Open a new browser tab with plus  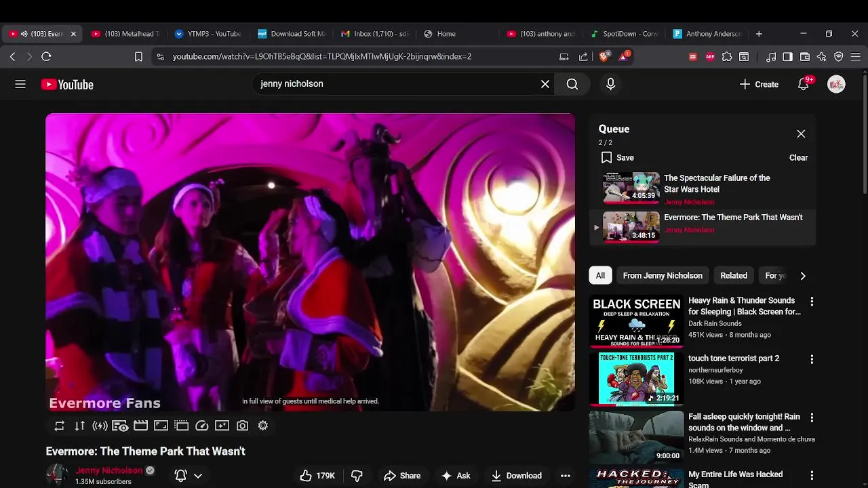[759, 34]
